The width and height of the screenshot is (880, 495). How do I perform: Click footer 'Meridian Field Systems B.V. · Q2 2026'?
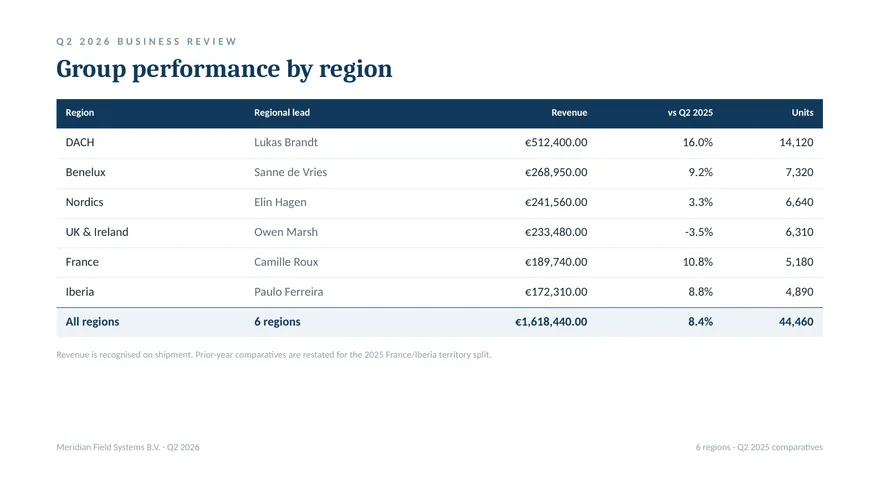128,447
